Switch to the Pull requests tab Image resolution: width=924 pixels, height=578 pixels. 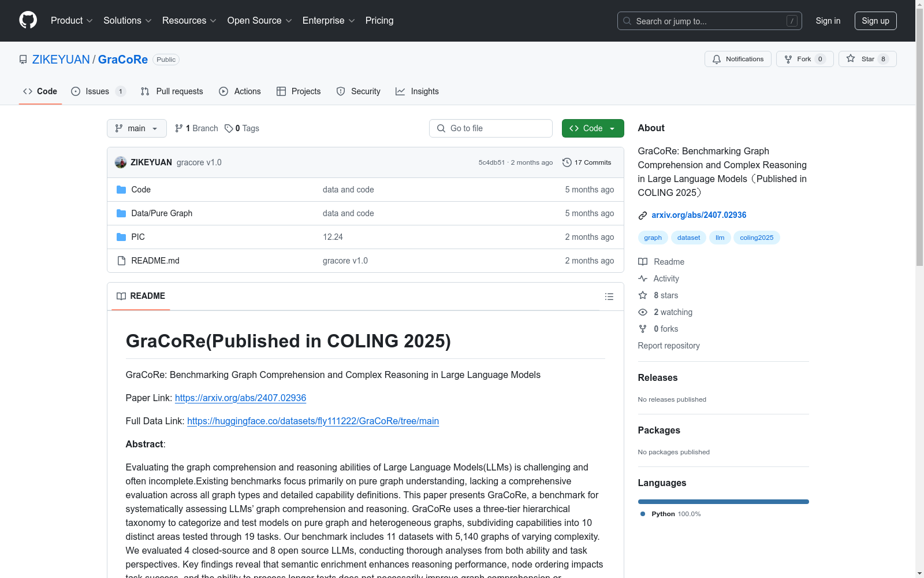172,91
